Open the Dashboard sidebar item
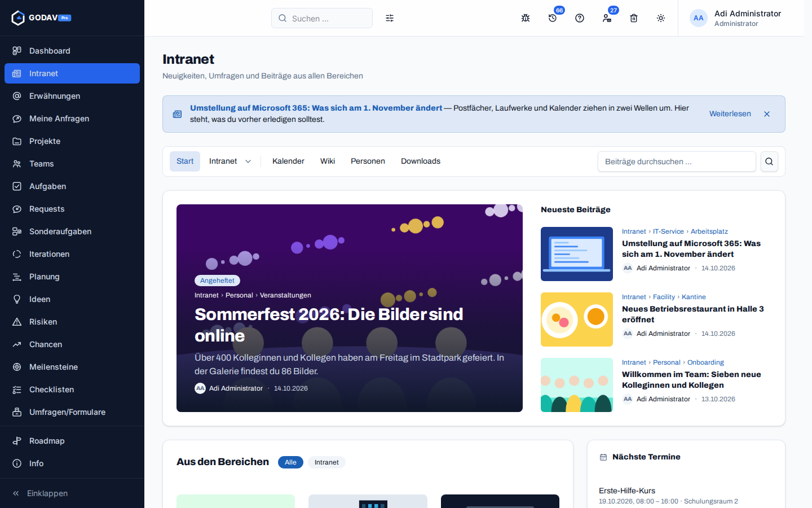Image resolution: width=812 pixels, height=508 pixels. [72, 51]
